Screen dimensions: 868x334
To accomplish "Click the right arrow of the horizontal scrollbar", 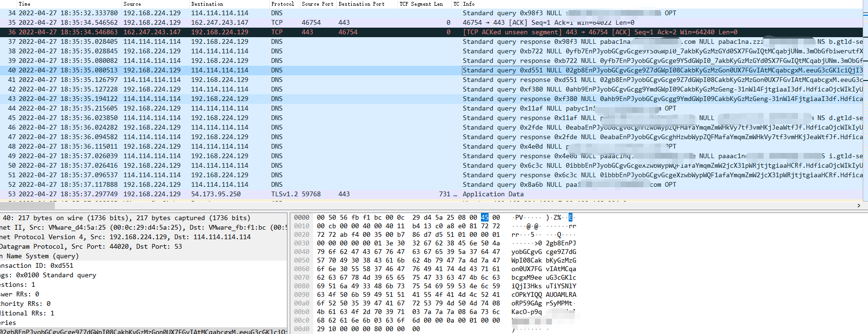I will (x=859, y=206).
